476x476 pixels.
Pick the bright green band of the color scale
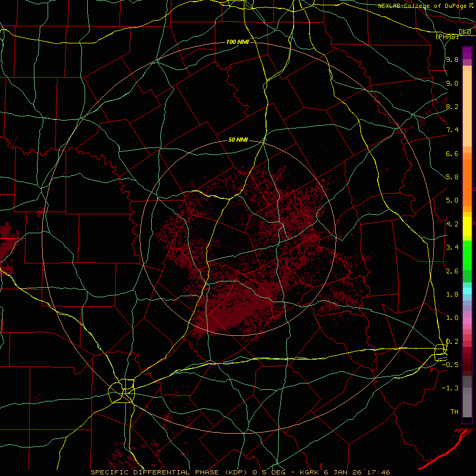[467, 255]
